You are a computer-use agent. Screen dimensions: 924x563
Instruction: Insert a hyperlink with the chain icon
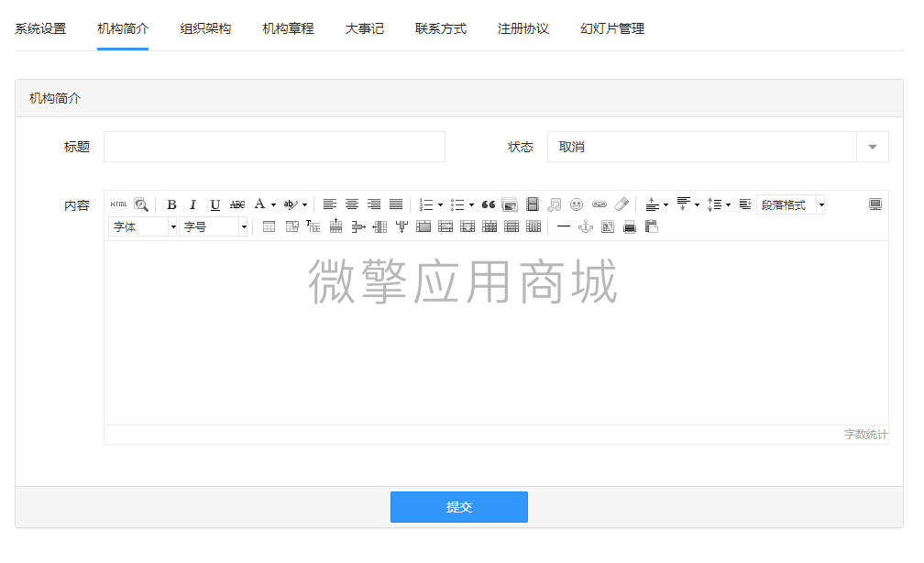599,204
